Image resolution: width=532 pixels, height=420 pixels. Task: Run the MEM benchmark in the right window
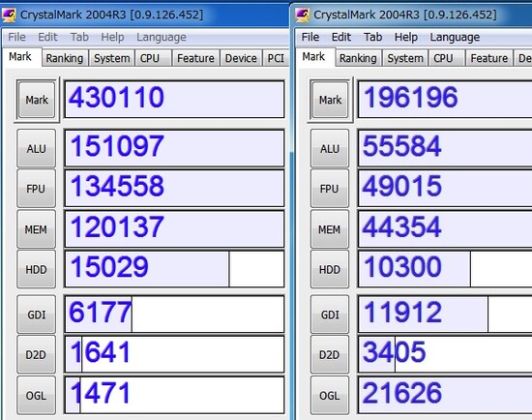[330, 229]
